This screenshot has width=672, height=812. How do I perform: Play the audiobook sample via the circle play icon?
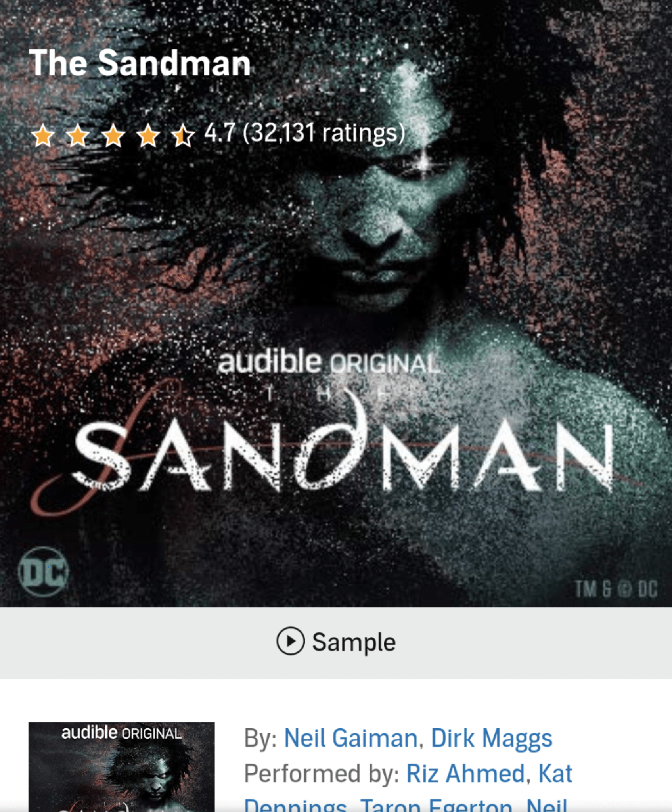[290, 641]
